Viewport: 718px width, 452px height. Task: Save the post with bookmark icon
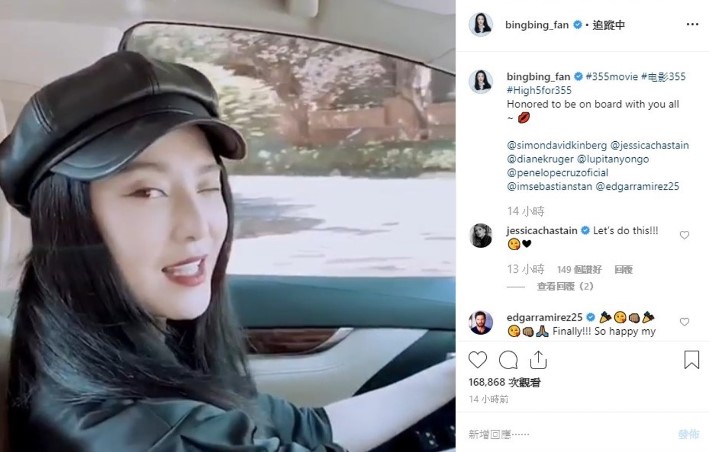point(691,359)
